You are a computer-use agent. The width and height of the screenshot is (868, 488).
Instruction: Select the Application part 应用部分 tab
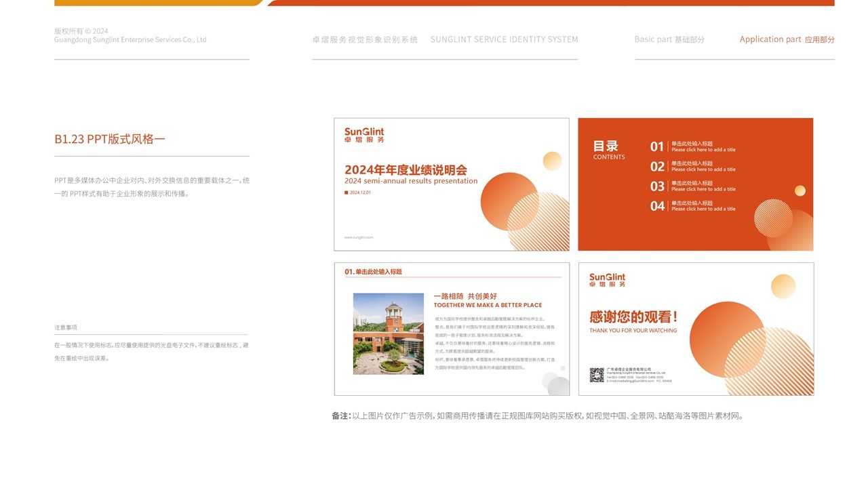[x=787, y=39]
